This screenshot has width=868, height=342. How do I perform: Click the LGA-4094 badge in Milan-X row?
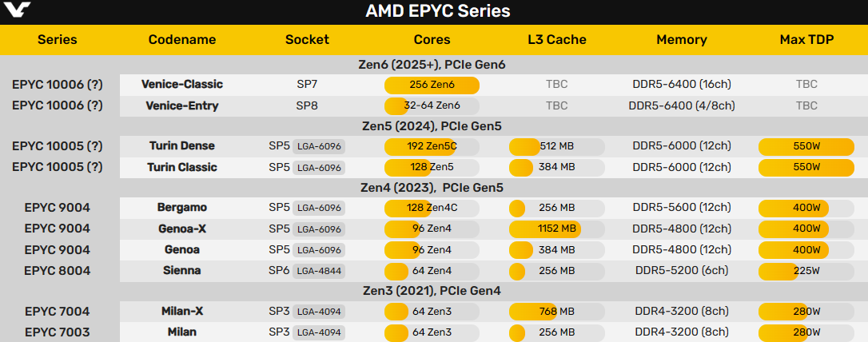pos(319,312)
